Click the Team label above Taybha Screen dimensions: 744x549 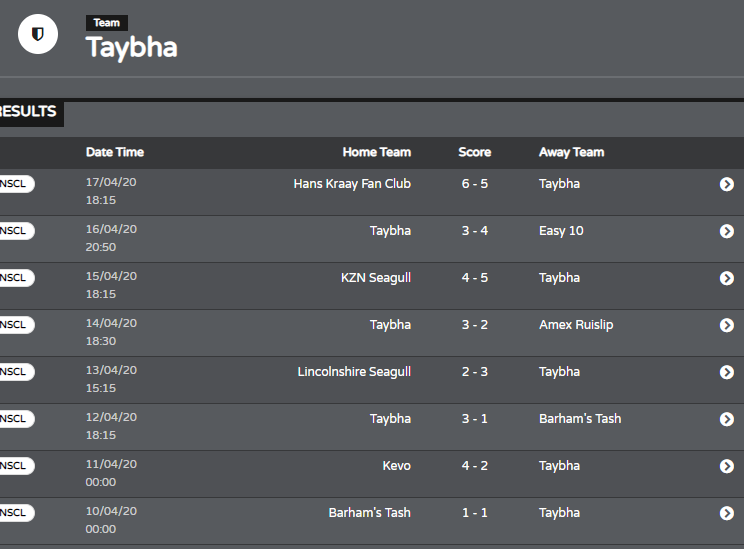pyautogui.click(x=107, y=23)
